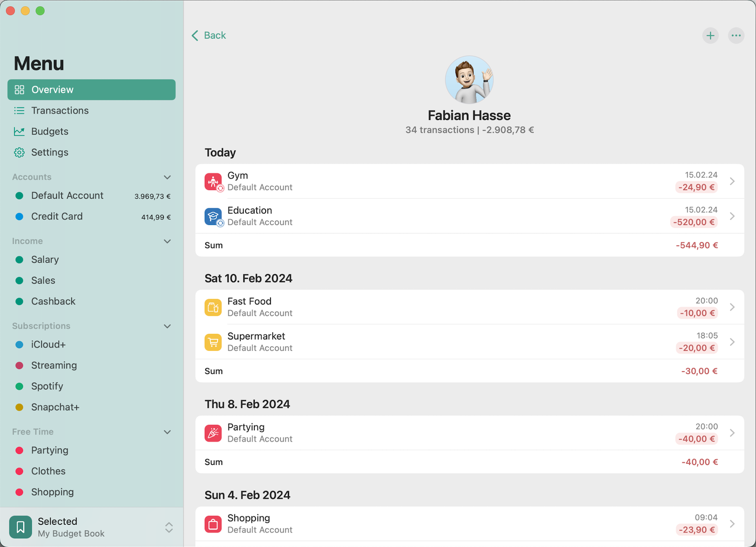Select the Credit Card account
Screen dimensions: 756x547
click(57, 217)
